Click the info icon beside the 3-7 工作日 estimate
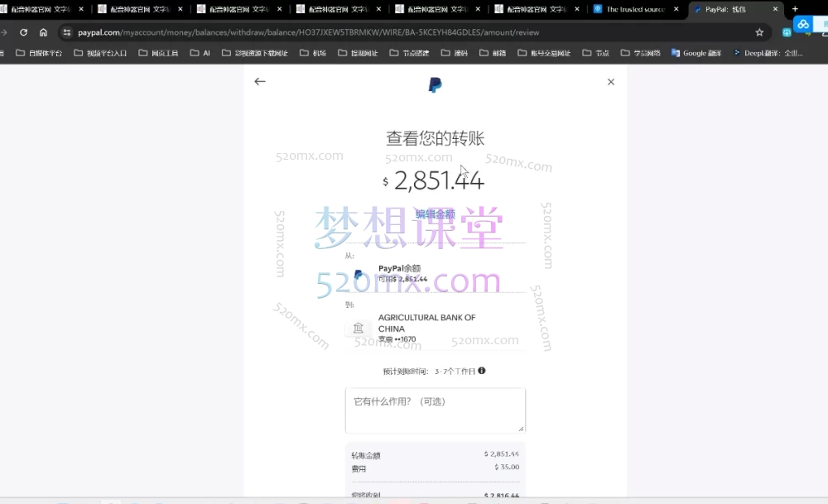The width and height of the screenshot is (828, 504). tap(481, 370)
